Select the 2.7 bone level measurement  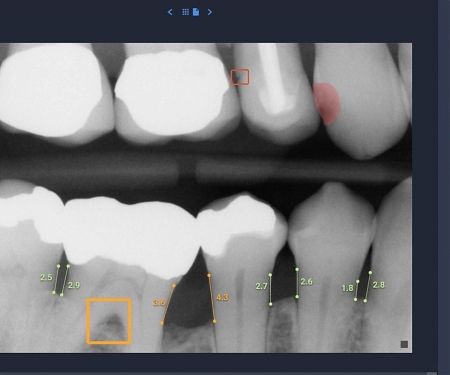262,286
